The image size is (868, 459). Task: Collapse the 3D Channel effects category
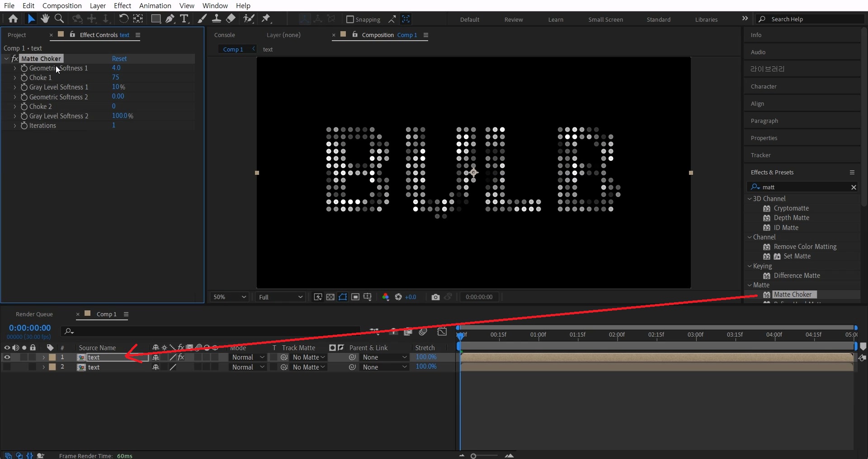point(750,198)
